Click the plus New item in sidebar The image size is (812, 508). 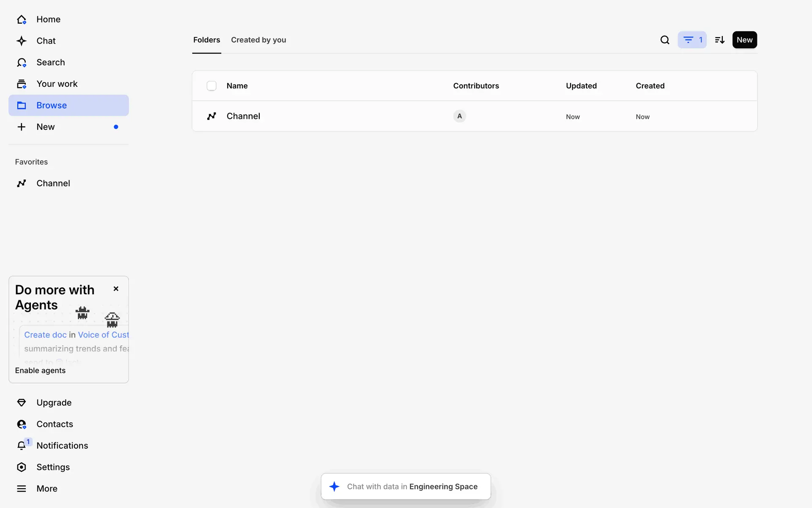(45, 127)
